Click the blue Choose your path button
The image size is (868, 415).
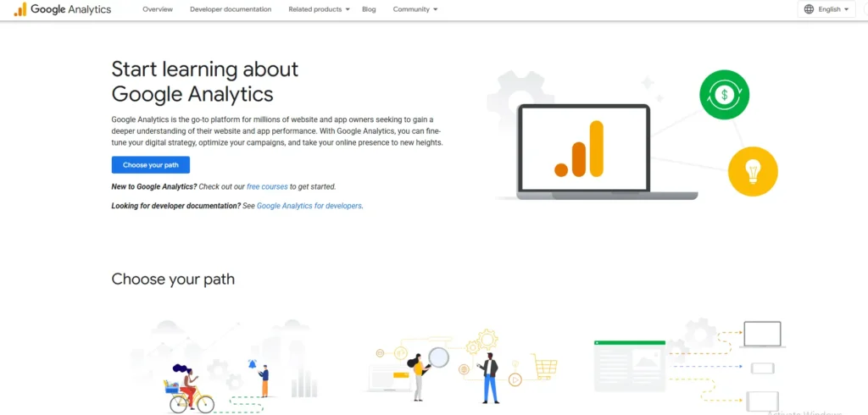[x=151, y=165]
